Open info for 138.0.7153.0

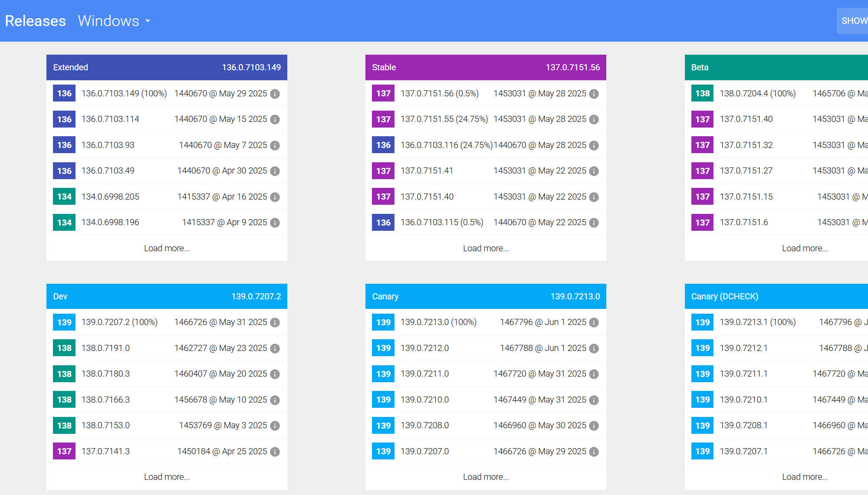tap(275, 426)
